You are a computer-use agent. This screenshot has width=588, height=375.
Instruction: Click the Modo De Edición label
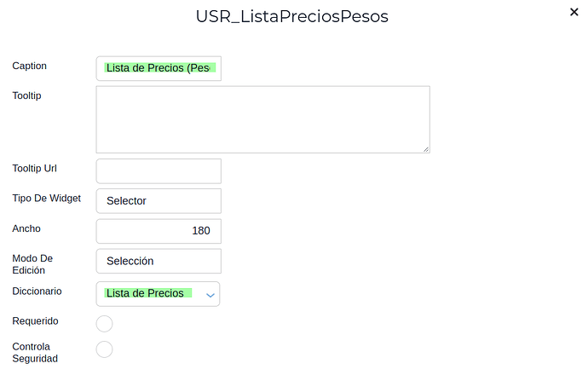click(34, 264)
